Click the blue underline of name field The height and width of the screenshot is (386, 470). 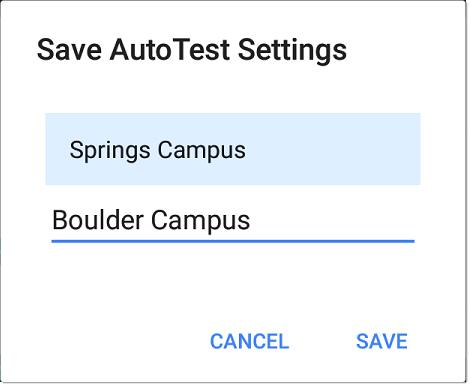click(x=233, y=241)
